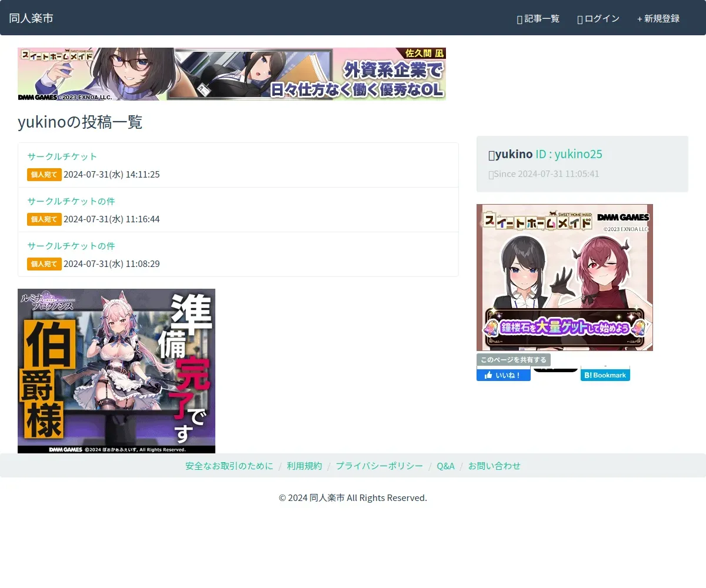Open the 記事一覧 menu item

[x=538, y=19]
